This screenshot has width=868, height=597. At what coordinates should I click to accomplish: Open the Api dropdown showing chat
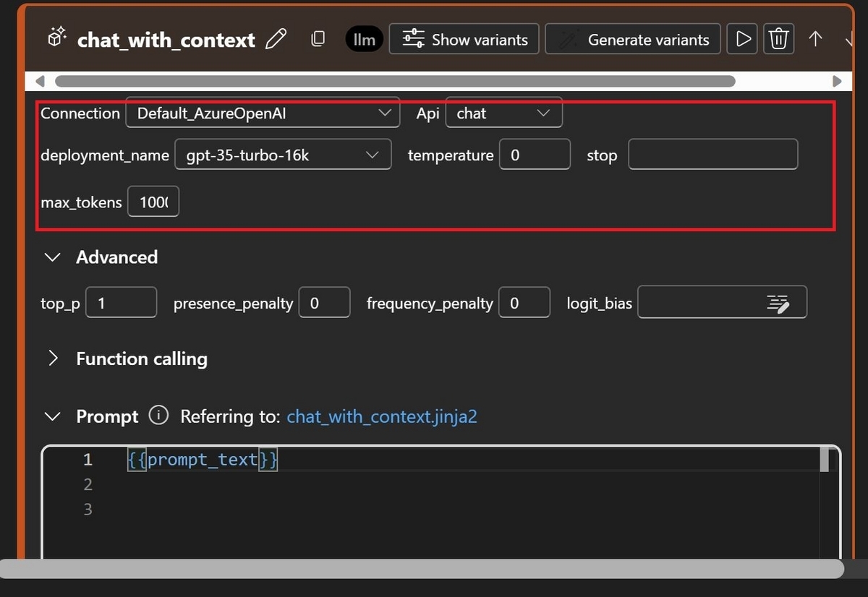click(504, 113)
